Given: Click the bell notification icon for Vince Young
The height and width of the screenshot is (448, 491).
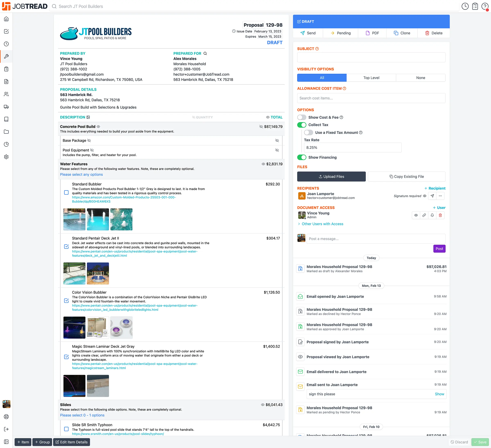Looking at the screenshot, I should click(x=432, y=215).
